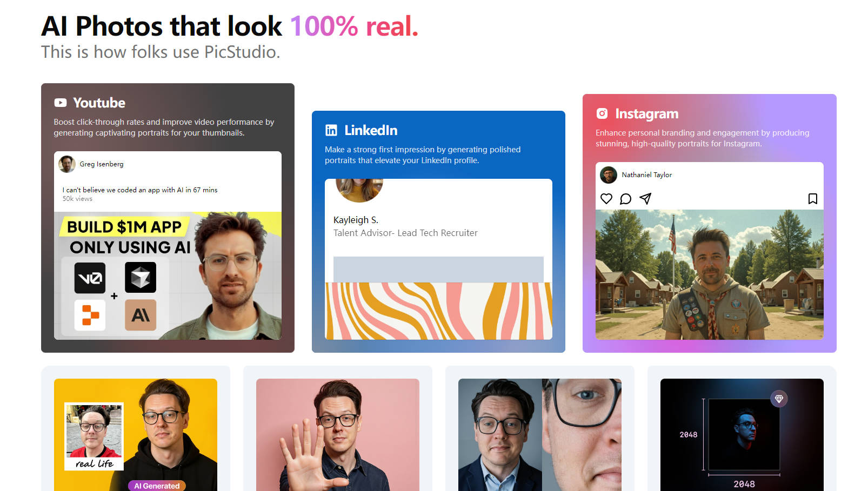Click the Greg Isenberg channel name
868x491 pixels.
coord(103,164)
